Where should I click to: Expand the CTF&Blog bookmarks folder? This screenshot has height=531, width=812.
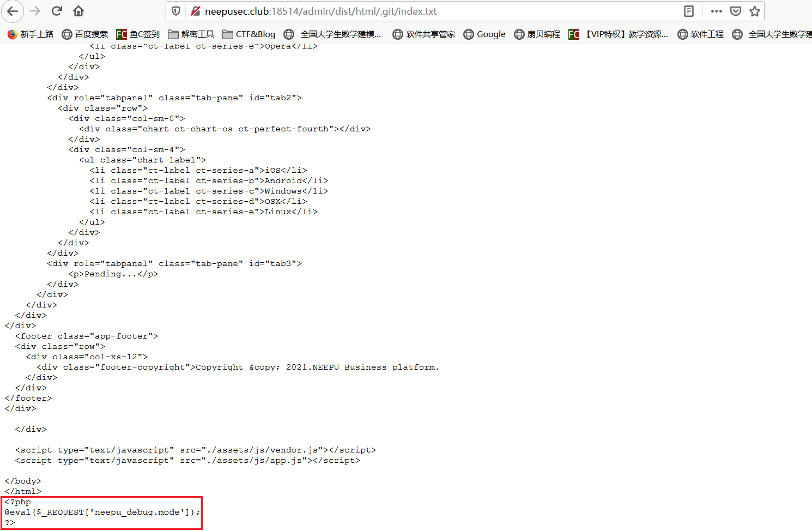tap(249, 34)
